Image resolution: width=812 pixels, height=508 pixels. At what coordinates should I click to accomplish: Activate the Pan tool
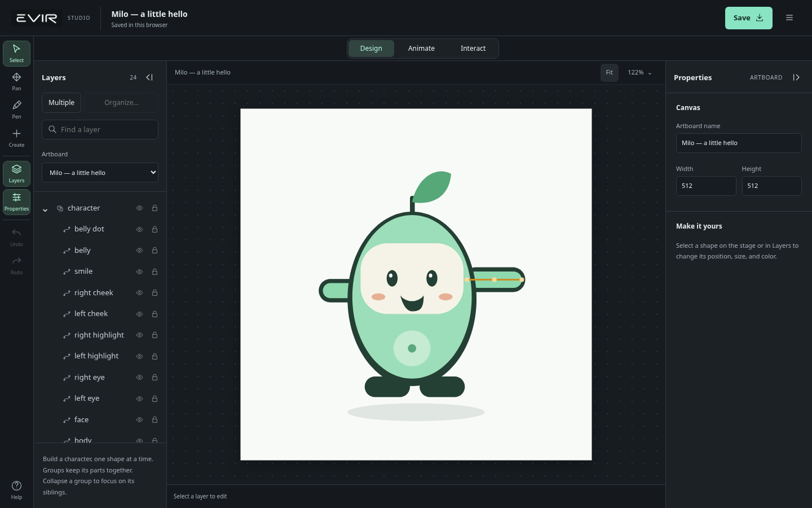(16, 82)
